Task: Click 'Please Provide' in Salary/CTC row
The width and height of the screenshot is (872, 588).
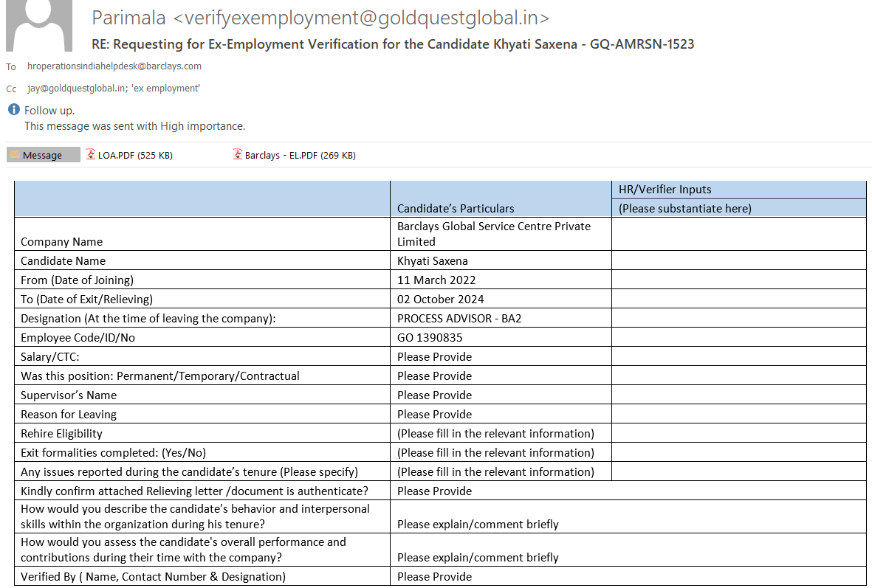Action: coord(434,357)
